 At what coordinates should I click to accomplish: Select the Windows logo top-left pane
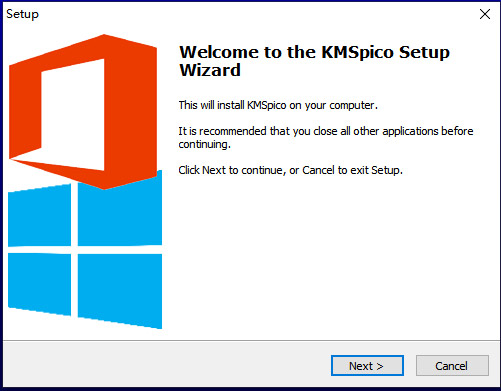click(39, 216)
